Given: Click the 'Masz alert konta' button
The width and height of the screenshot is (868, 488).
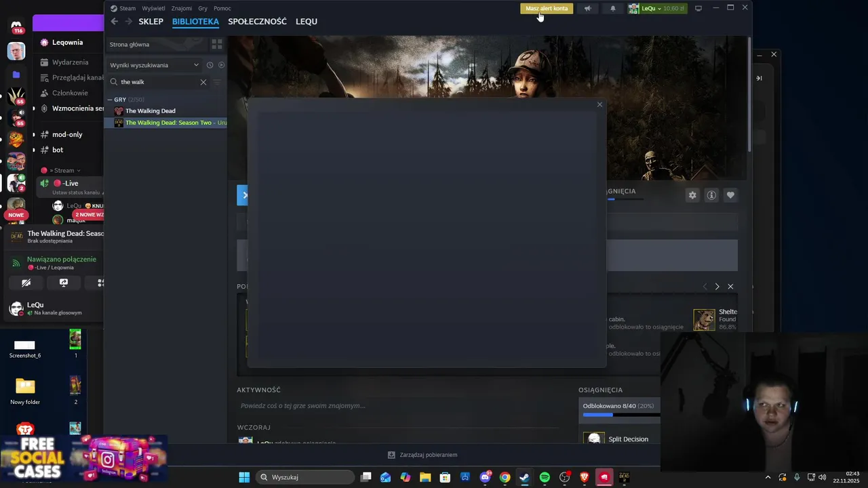Looking at the screenshot, I should point(547,8).
